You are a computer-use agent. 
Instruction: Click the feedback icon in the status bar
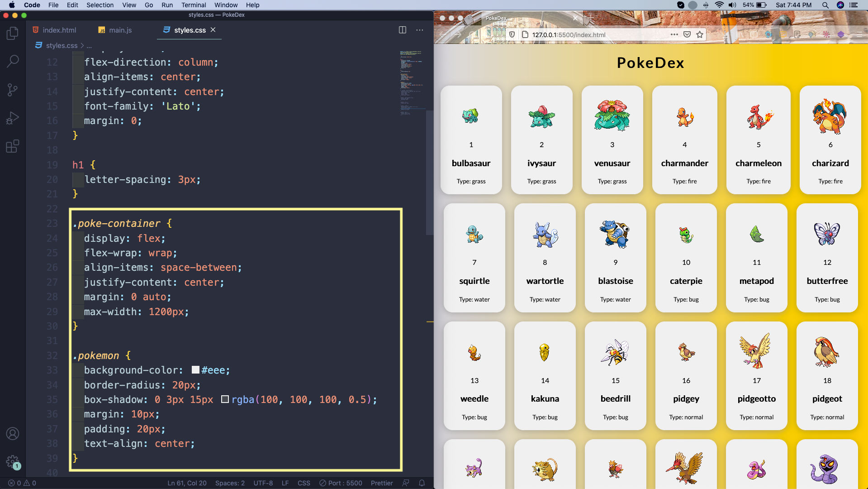(x=406, y=483)
